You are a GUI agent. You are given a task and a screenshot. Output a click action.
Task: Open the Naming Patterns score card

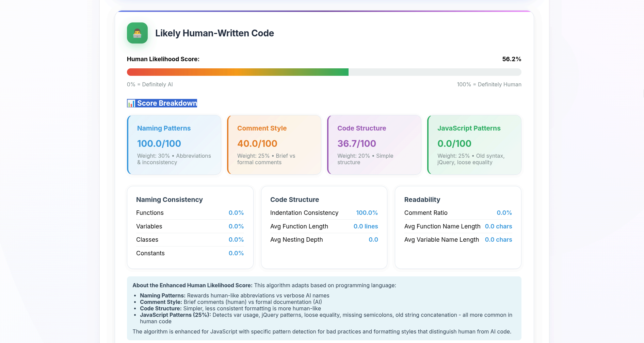pos(174,145)
